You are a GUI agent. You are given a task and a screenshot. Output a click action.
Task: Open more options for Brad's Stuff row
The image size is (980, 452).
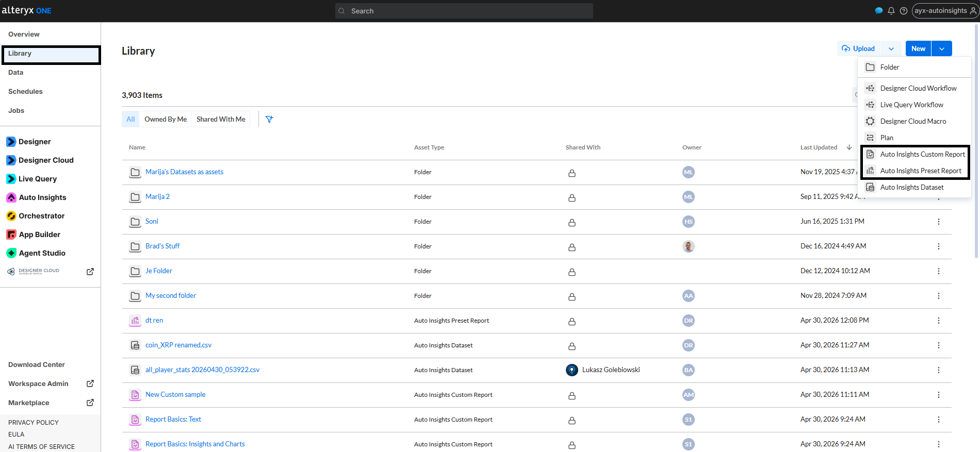pos(939,246)
